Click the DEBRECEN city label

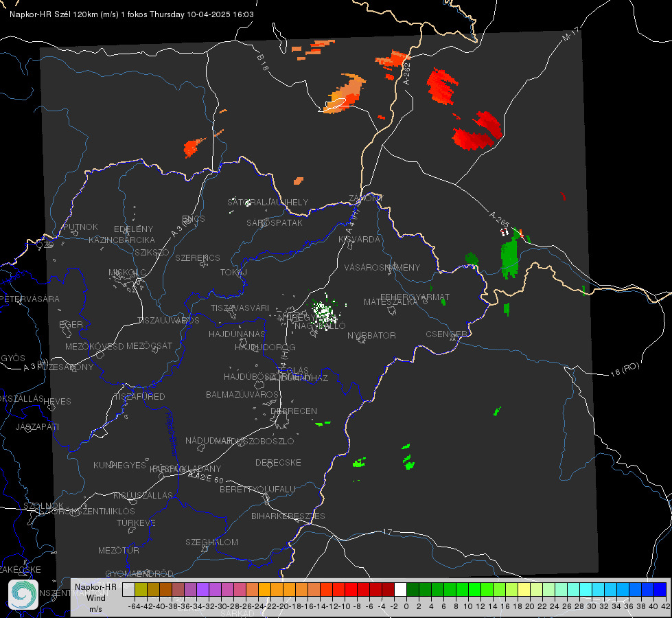click(294, 411)
